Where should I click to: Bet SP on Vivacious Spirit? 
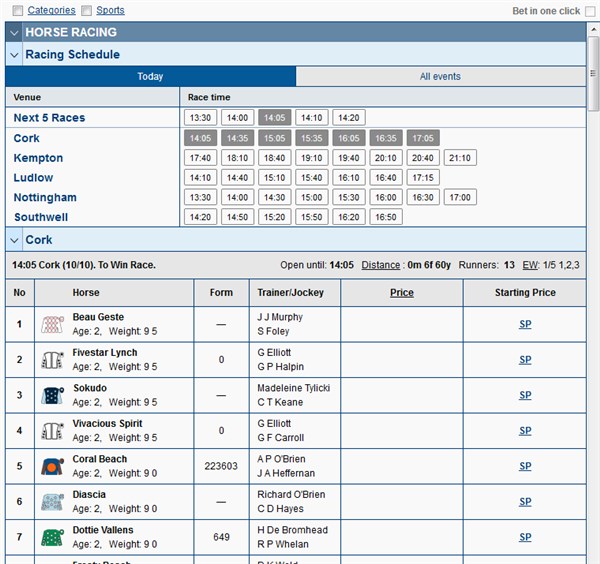click(x=525, y=431)
